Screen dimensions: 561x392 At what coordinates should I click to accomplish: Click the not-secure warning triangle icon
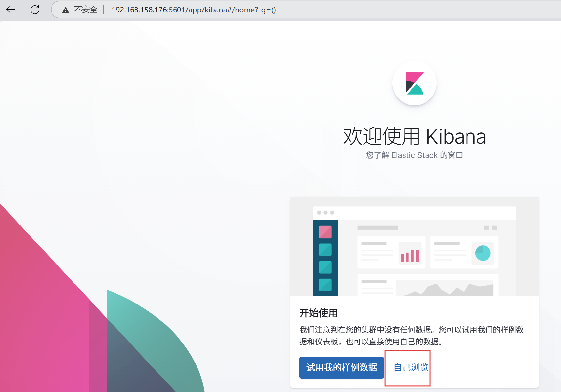click(x=66, y=10)
